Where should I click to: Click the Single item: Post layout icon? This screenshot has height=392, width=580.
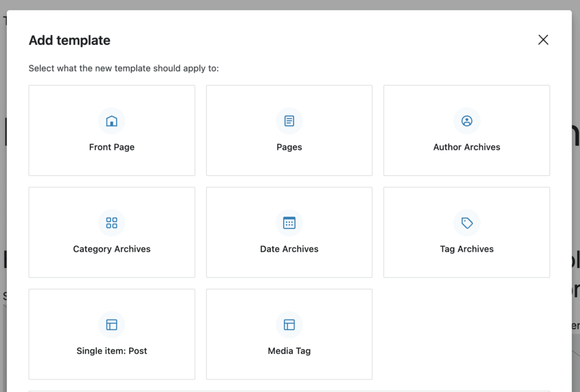112,325
